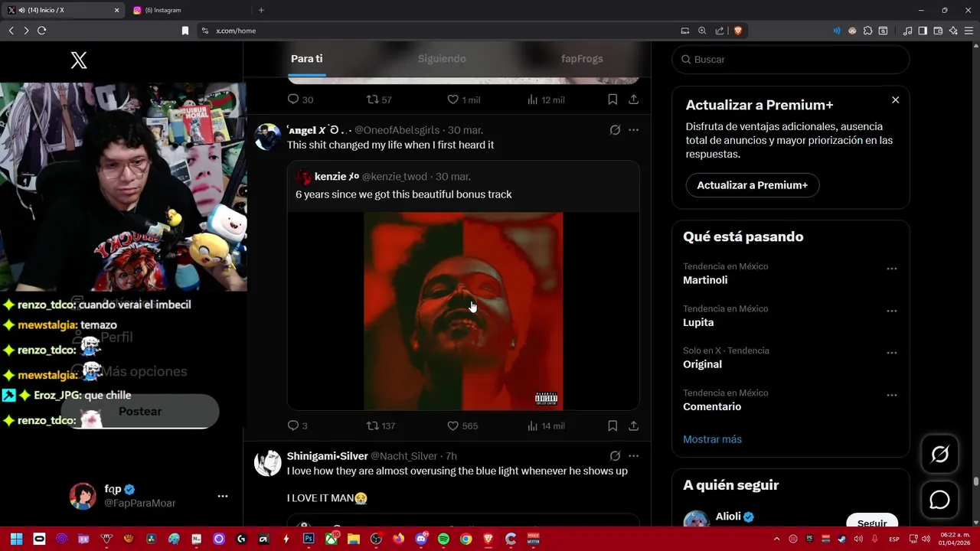The width and height of the screenshot is (980, 551).
Task: Open the Martinoli trending topic
Action: pyautogui.click(x=705, y=280)
